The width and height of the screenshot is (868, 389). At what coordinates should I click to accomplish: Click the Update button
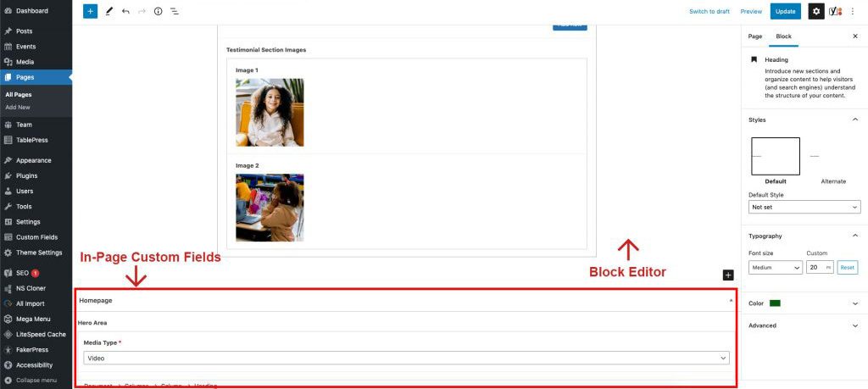[785, 11]
